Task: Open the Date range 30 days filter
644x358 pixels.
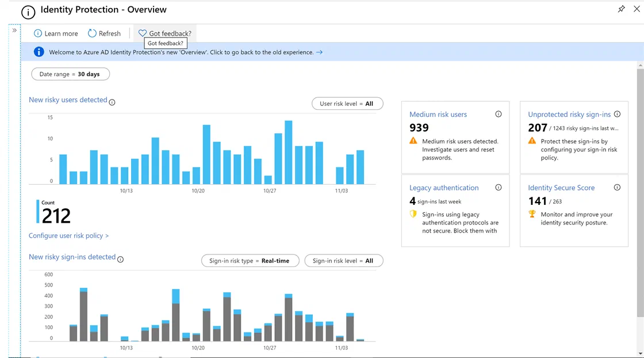Action: click(x=71, y=74)
